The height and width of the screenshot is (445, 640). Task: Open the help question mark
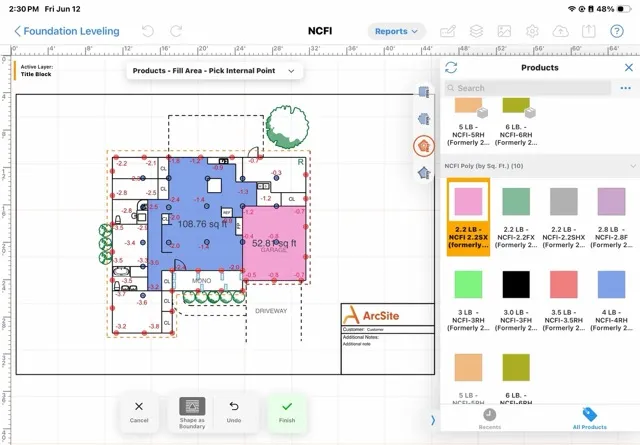point(617,31)
